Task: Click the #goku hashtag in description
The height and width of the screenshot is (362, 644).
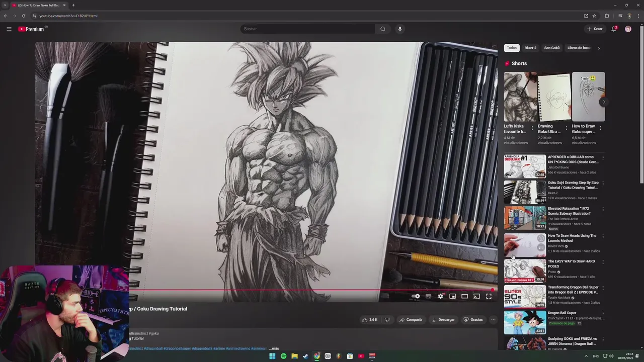Action: (x=153, y=333)
